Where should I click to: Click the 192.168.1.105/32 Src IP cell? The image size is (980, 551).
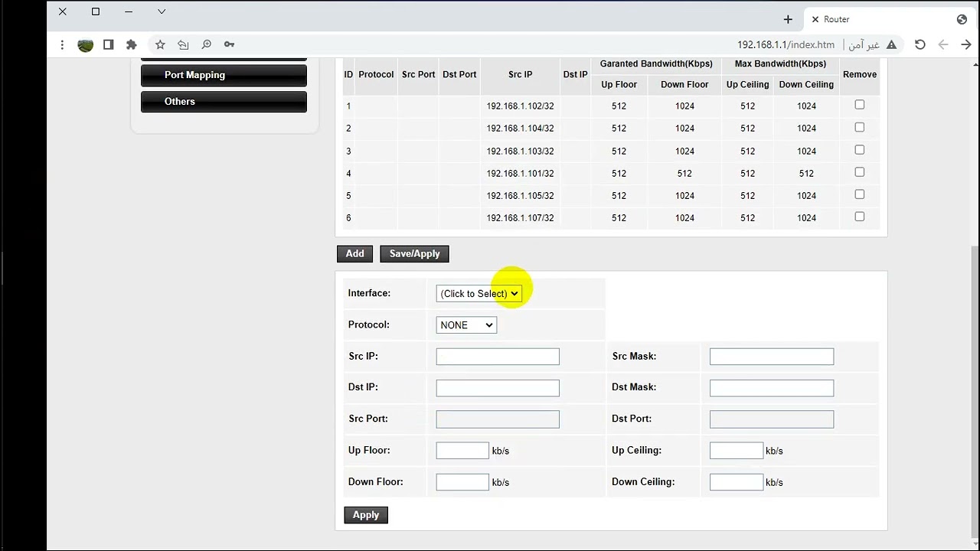520,196
